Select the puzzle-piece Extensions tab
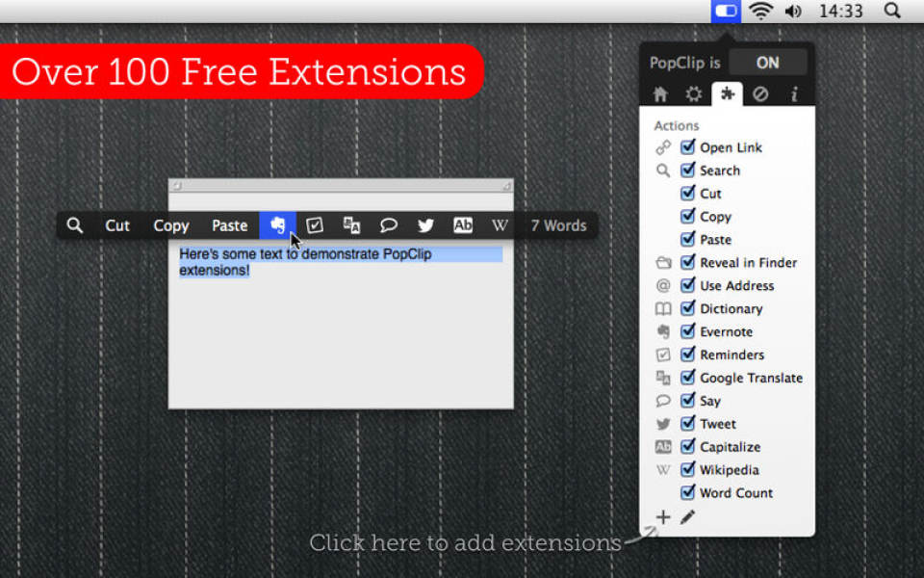The image size is (924, 578). [728, 93]
